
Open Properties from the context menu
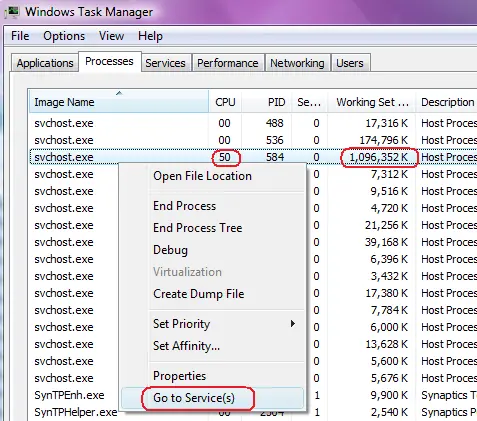coord(179,376)
